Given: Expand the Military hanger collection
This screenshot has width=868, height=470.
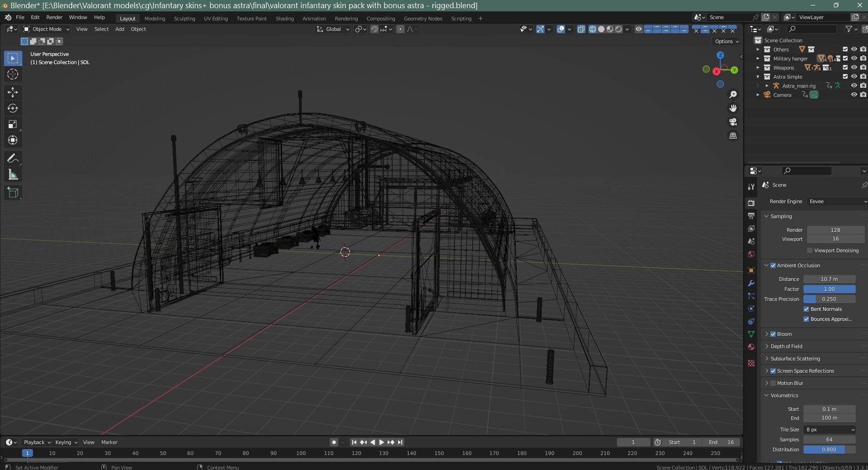Looking at the screenshot, I should pyautogui.click(x=758, y=59).
